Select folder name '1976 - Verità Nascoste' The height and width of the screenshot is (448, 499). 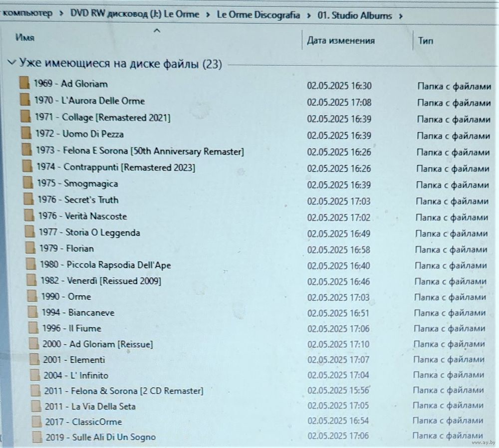pos(83,216)
